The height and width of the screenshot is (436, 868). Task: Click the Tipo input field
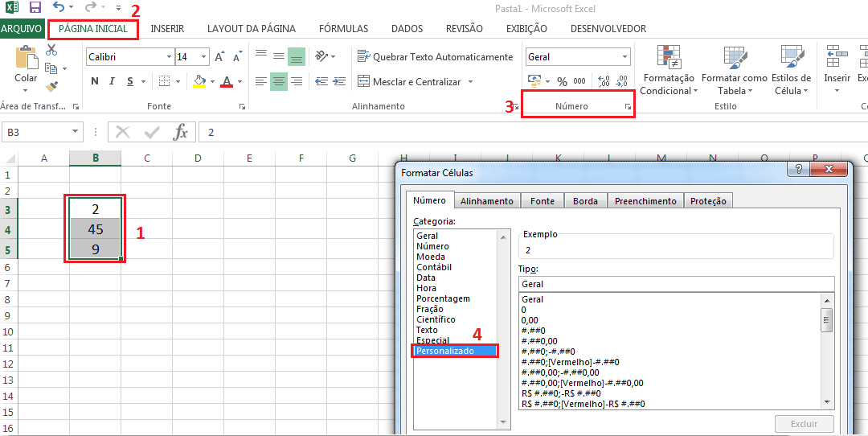click(676, 284)
